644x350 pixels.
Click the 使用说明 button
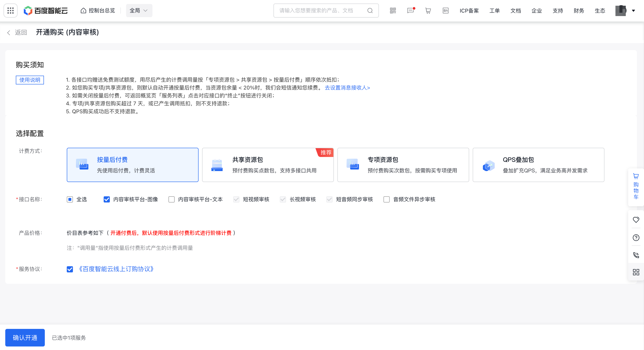(30, 80)
